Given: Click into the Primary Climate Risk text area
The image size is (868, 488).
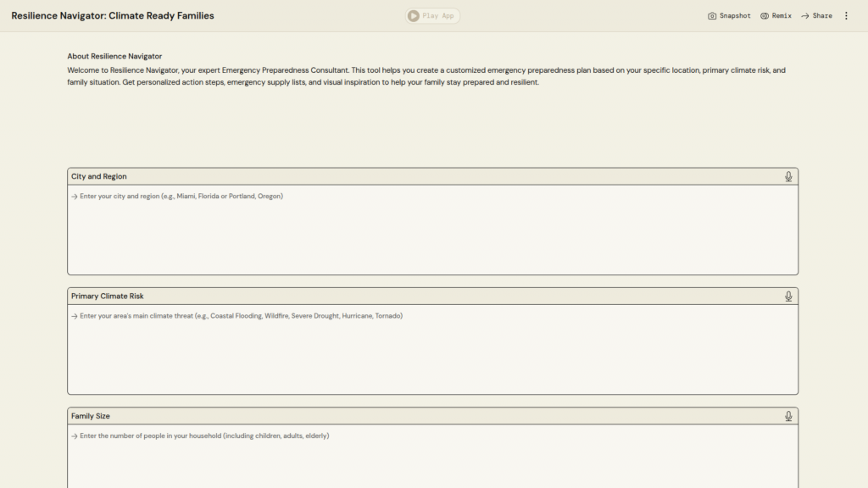Looking at the screenshot, I should [x=432, y=349].
